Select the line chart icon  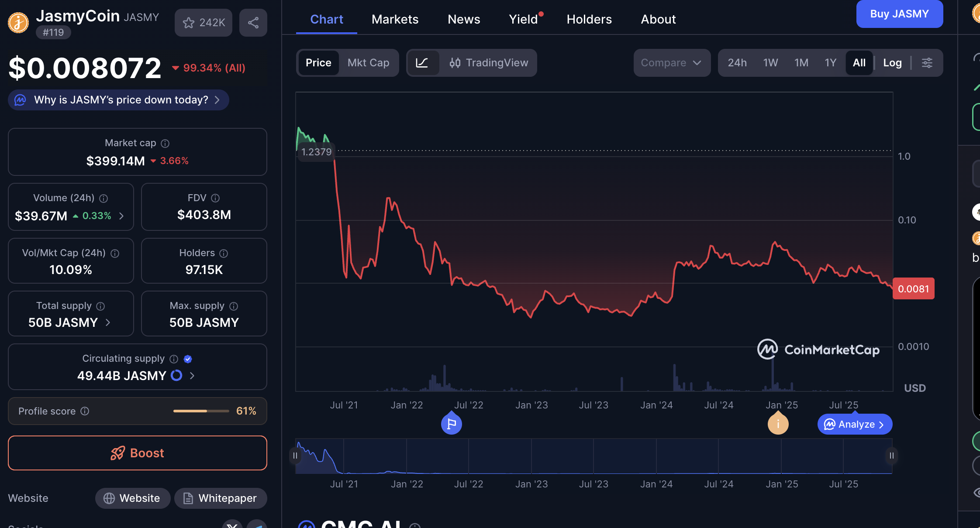(422, 63)
